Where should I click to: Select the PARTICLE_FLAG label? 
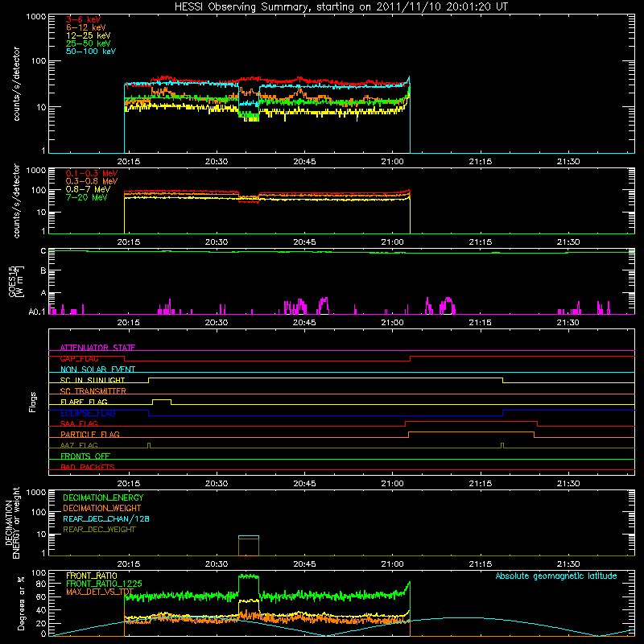[90, 434]
